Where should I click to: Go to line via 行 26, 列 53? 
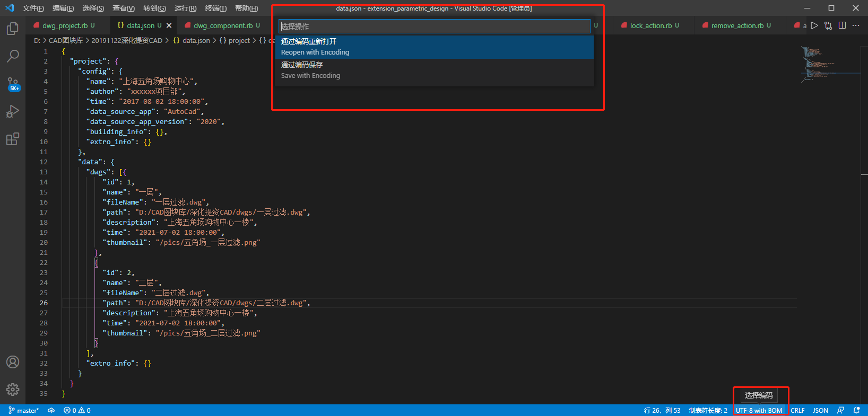pyautogui.click(x=662, y=410)
